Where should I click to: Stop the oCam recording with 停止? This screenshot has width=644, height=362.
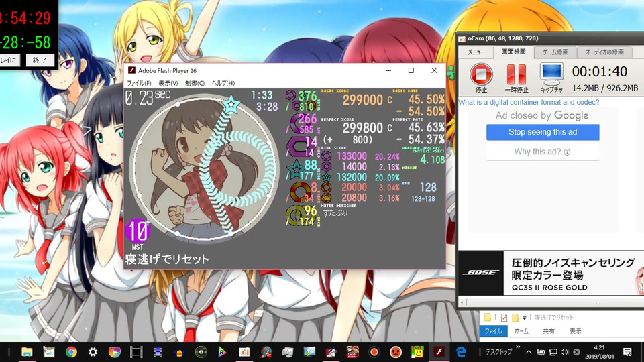(x=481, y=78)
